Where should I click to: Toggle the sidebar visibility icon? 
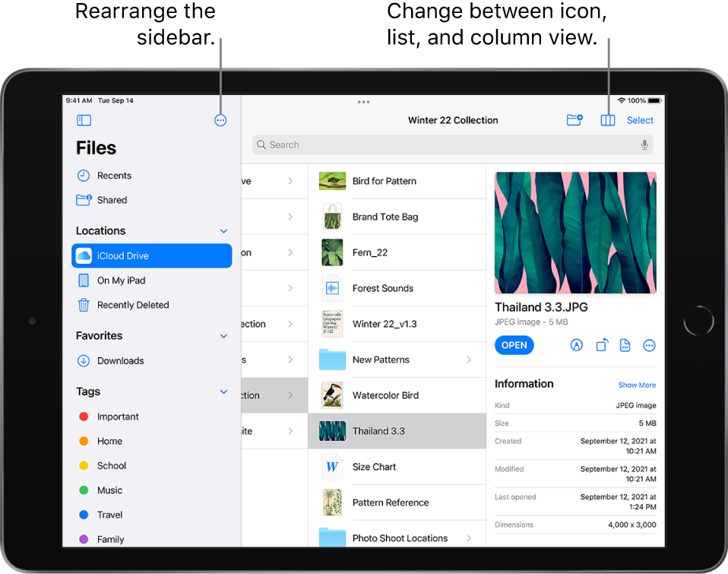point(84,120)
